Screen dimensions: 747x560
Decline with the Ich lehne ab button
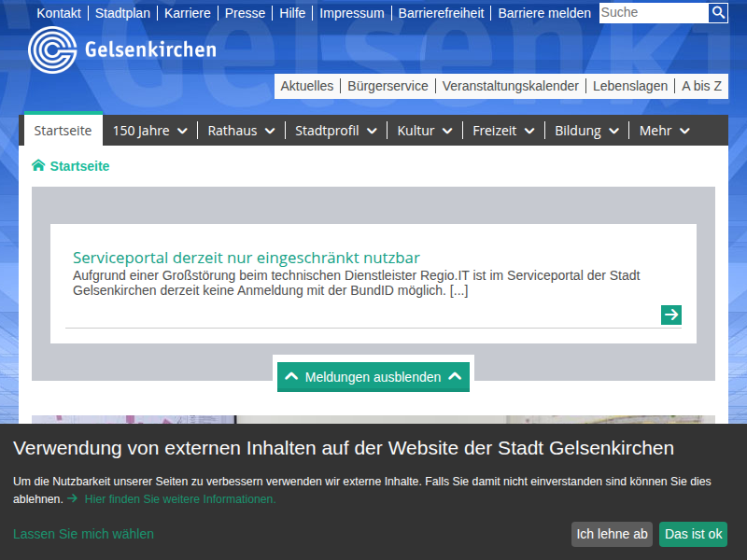tap(612, 534)
